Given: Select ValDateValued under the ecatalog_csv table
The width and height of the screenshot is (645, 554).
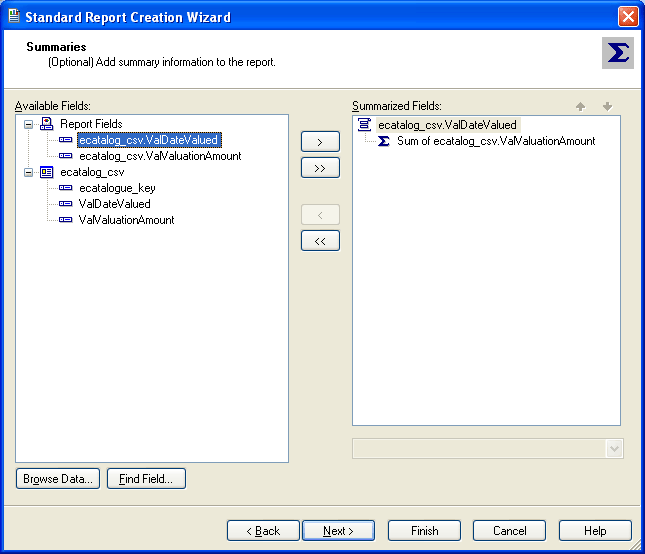Looking at the screenshot, I should click(x=114, y=204).
